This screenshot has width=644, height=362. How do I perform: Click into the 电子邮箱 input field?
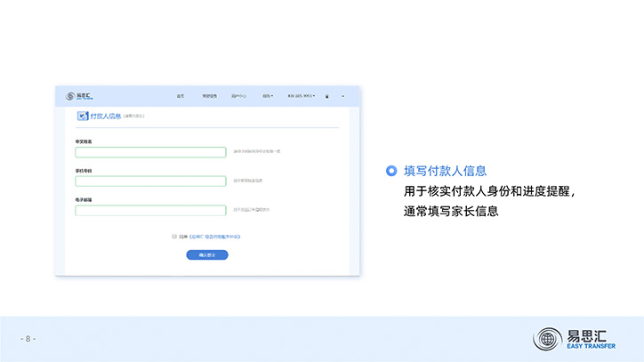click(x=150, y=211)
